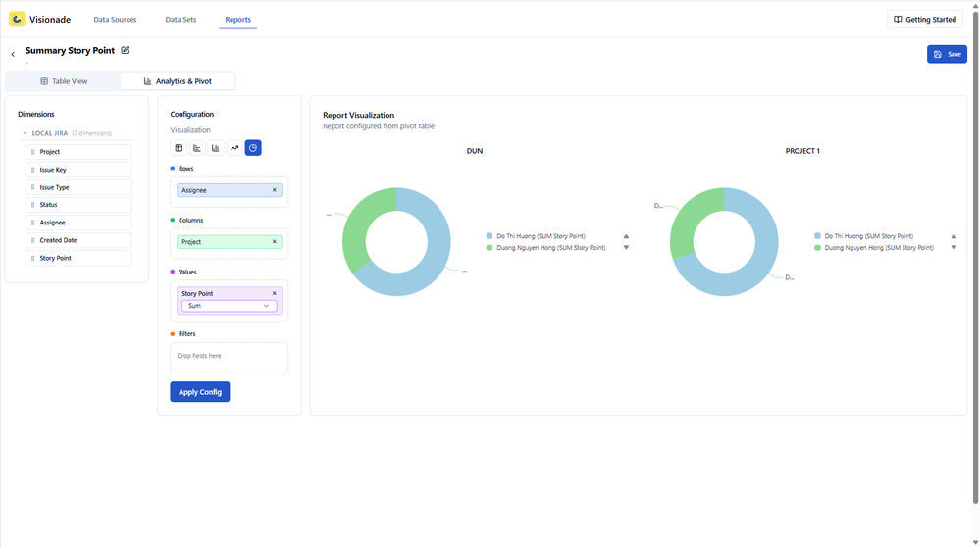Select the table visualization icon
The width and height of the screenshot is (980, 547).
coord(179,148)
